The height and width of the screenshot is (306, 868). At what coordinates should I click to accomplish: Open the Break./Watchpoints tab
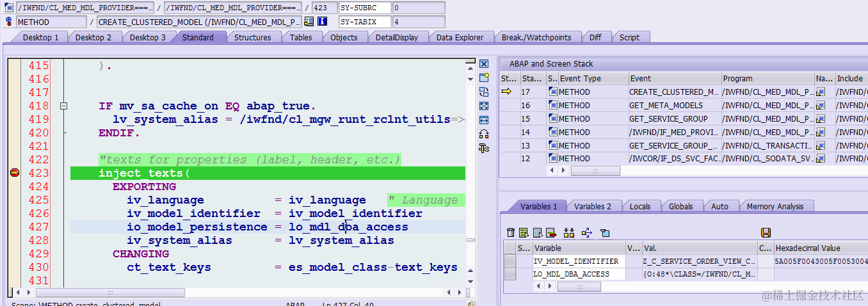click(536, 37)
